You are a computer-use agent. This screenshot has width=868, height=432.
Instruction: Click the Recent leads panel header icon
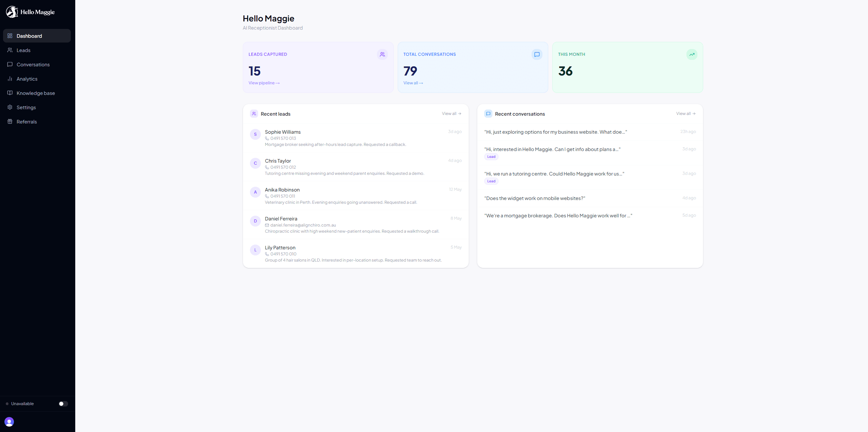pos(254,114)
